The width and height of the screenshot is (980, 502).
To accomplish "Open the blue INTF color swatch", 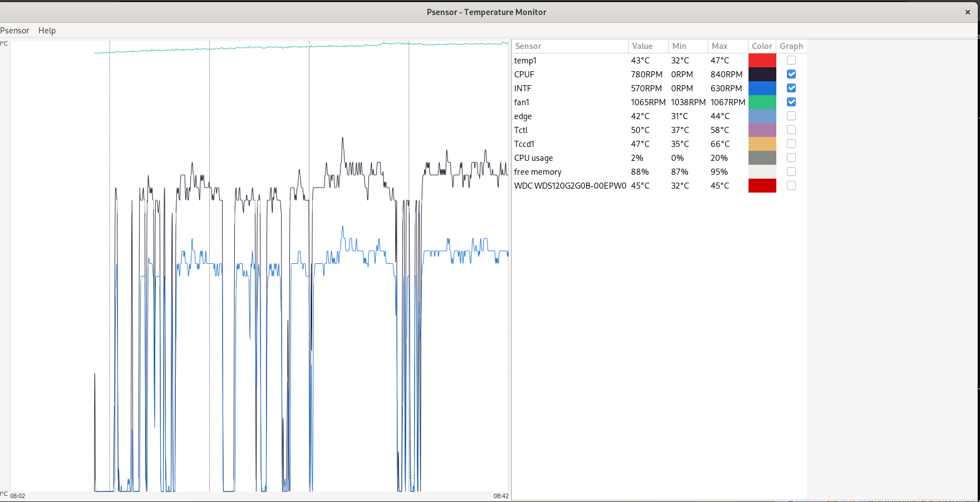I will coord(762,88).
